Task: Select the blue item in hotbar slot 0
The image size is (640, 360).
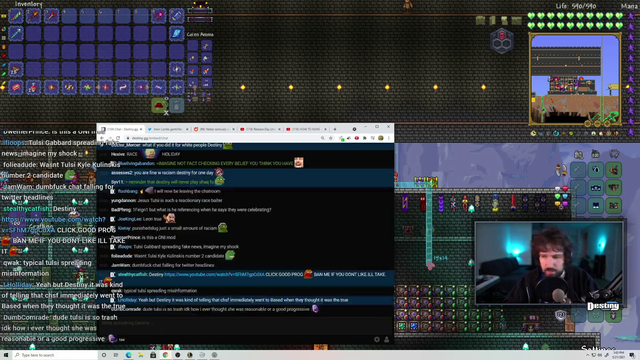Action: 177,16
